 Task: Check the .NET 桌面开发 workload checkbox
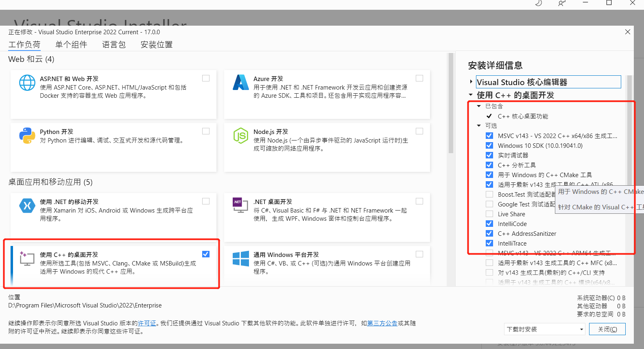[x=419, y=201]
